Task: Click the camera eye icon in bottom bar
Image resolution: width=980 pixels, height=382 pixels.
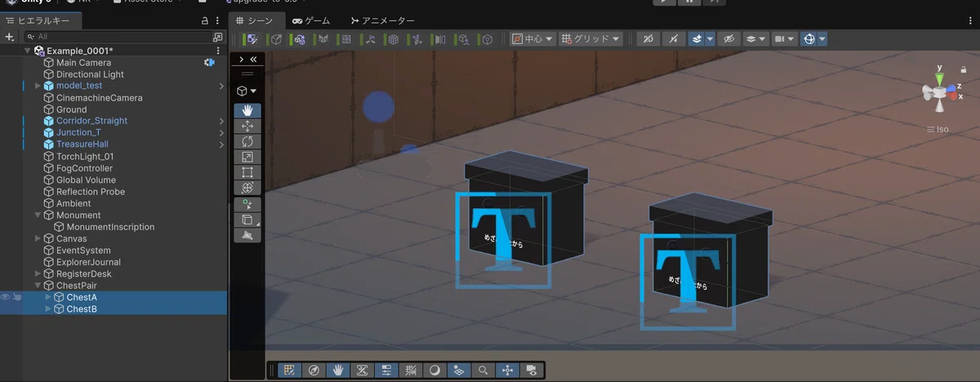Action: tap(532, 370)
